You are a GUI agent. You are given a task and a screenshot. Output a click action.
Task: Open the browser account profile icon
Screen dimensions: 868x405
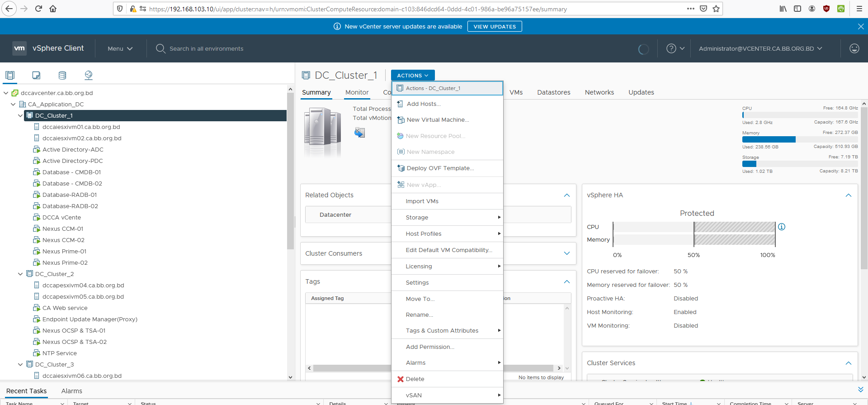[x=812, y=9]
